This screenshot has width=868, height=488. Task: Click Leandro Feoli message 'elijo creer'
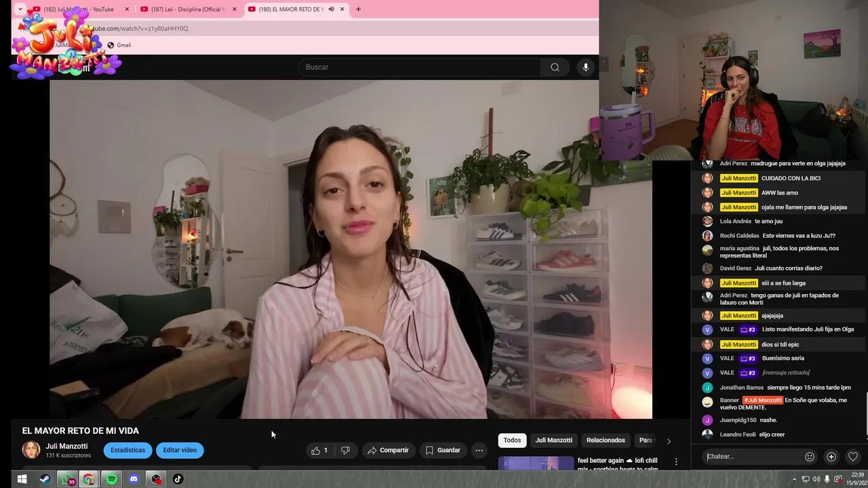pos(772,434)
